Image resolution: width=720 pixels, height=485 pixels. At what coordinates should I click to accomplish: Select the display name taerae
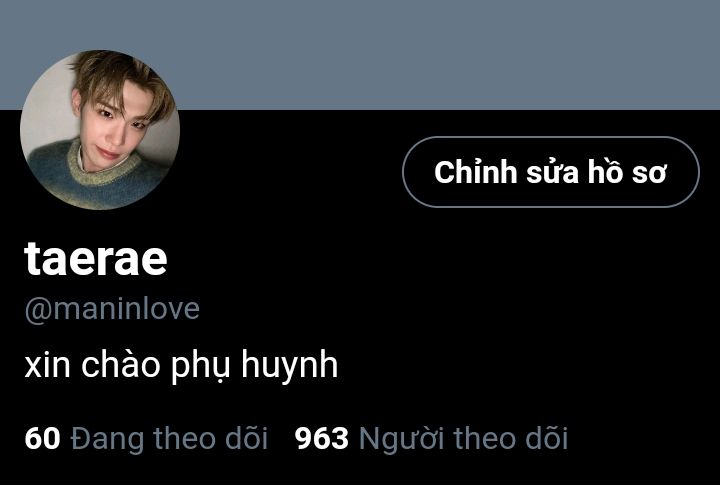pyautogui.click(x=96, y=259)
